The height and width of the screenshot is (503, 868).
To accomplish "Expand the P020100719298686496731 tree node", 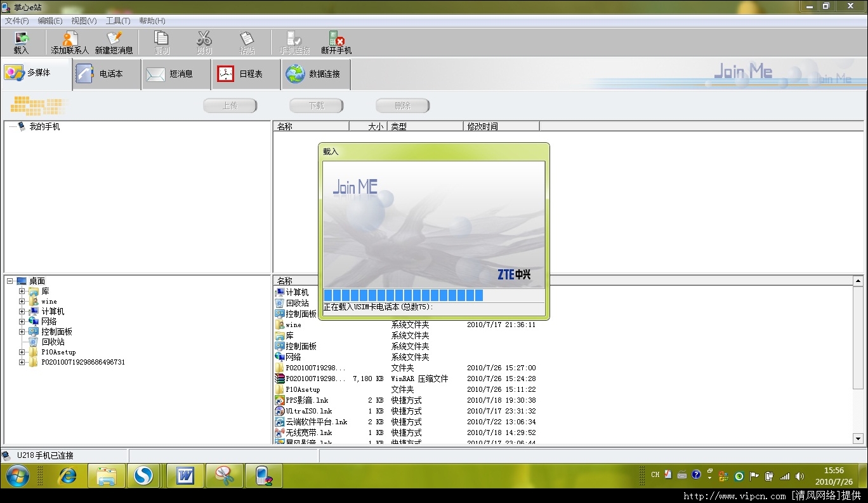I will coord(22,362).
